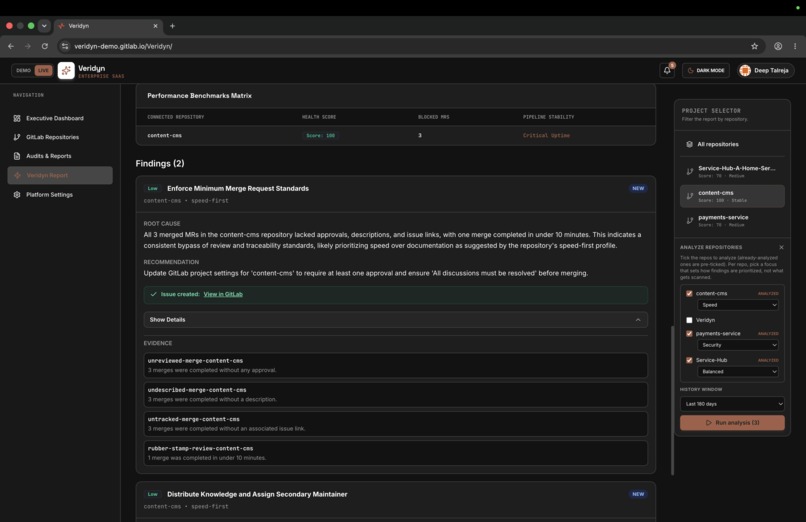Open the Chrome profile icon
The width and height of the screenshot is (806, 522).
778,46
